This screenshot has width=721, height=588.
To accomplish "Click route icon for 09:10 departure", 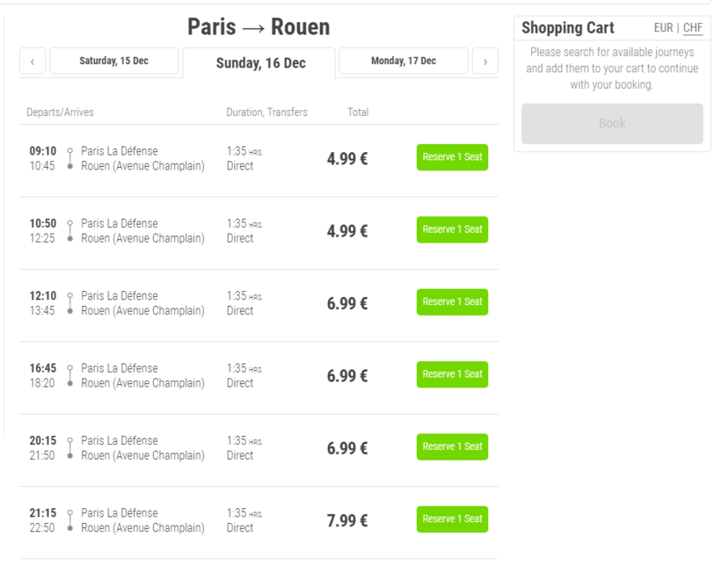I will [70, 158].
